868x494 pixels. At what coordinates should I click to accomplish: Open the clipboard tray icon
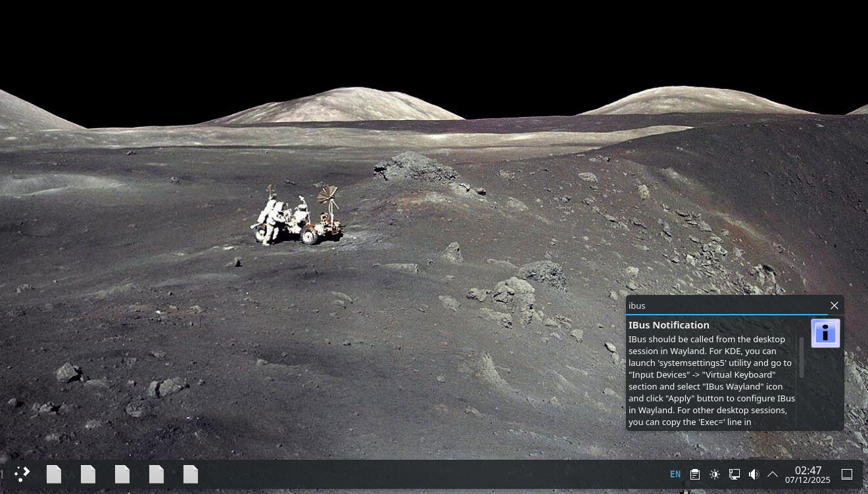point(695,474)
